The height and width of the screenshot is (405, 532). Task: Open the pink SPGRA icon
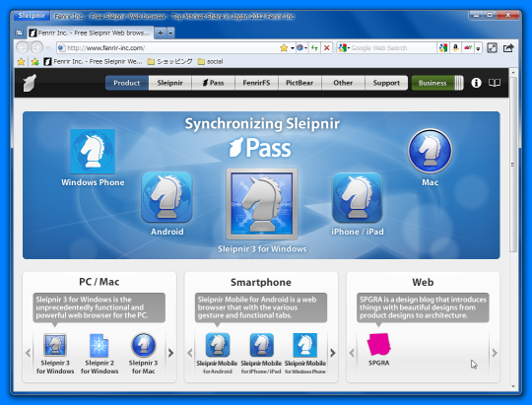click(379, 344)
